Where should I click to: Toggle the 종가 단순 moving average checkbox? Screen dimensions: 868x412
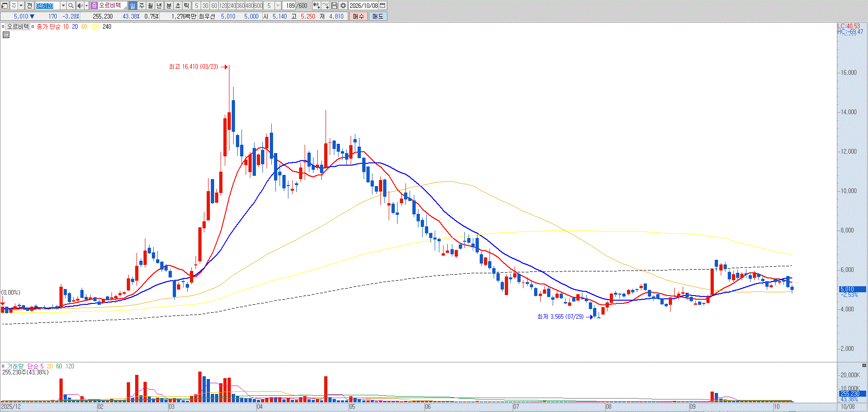(x=33, y=26)
